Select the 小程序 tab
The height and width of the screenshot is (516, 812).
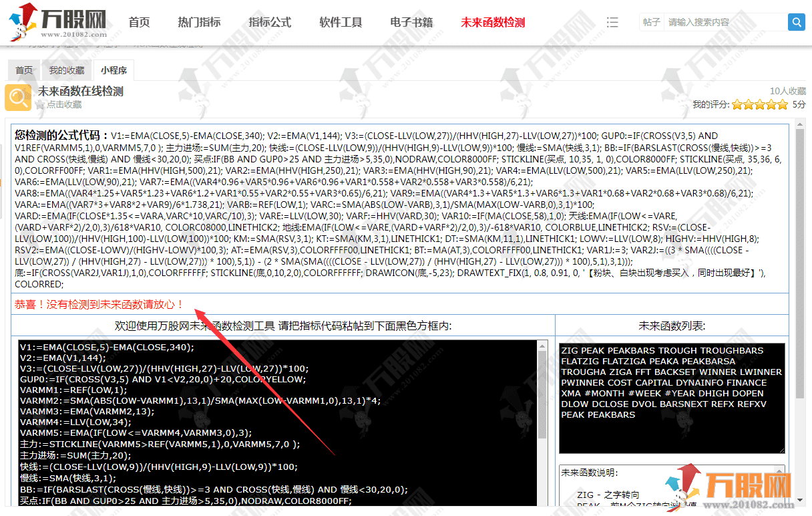coord(114,70)
